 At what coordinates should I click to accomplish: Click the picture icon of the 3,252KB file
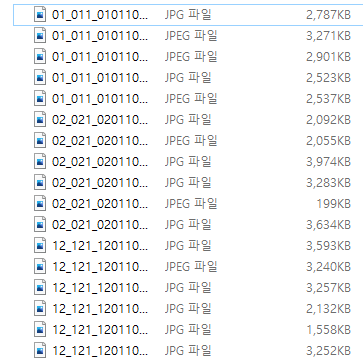pyautogui.click(x=40, y=351)
